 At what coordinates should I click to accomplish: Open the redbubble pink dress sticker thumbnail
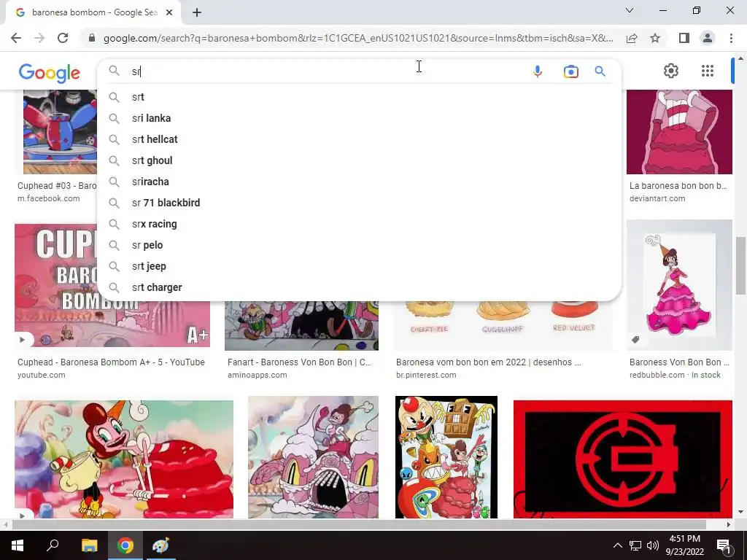(679, 285)
